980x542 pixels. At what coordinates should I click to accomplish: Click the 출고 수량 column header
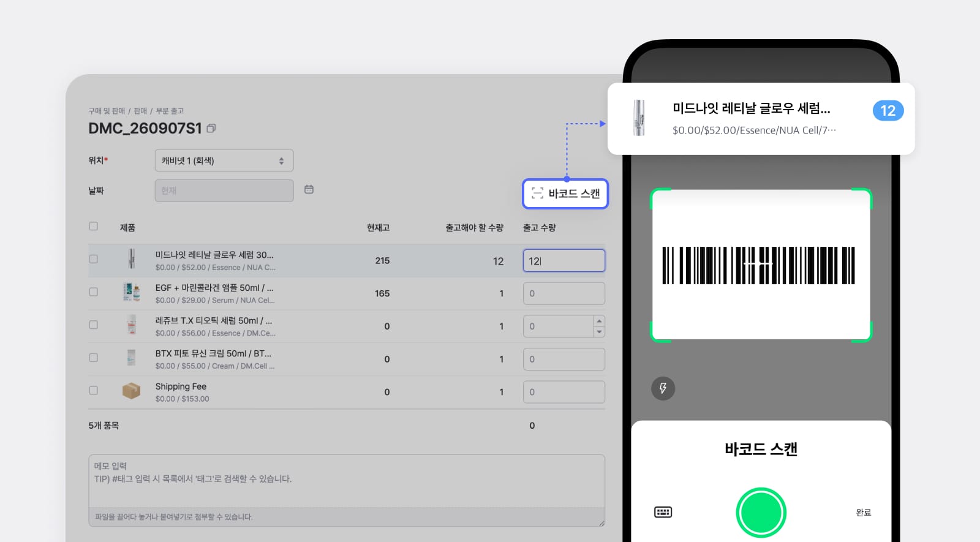[540, 228]
